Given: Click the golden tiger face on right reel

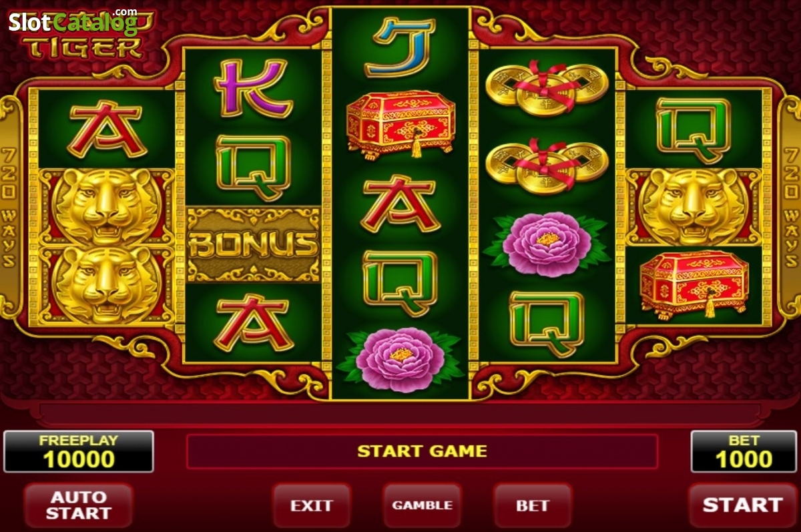Looking at the screenshot, I should (694, 206).
